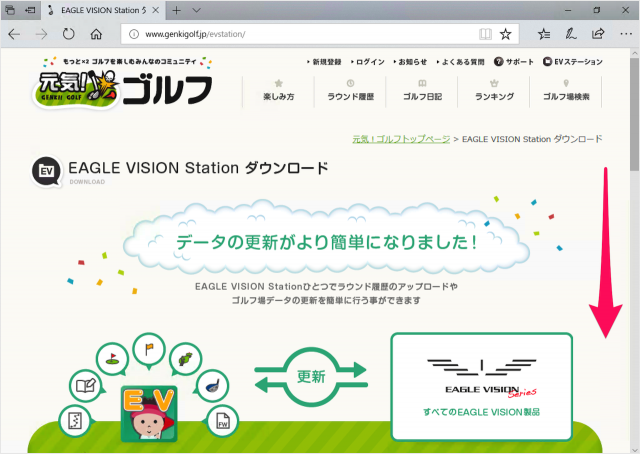Select the EAGLE VISION Station browser tab
Viewport: 640px width, 454px height.
pos(103,10)
